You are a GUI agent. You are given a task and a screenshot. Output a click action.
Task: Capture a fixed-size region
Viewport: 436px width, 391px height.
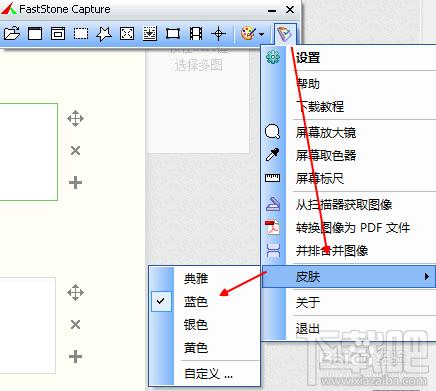(x=173, y=34)
